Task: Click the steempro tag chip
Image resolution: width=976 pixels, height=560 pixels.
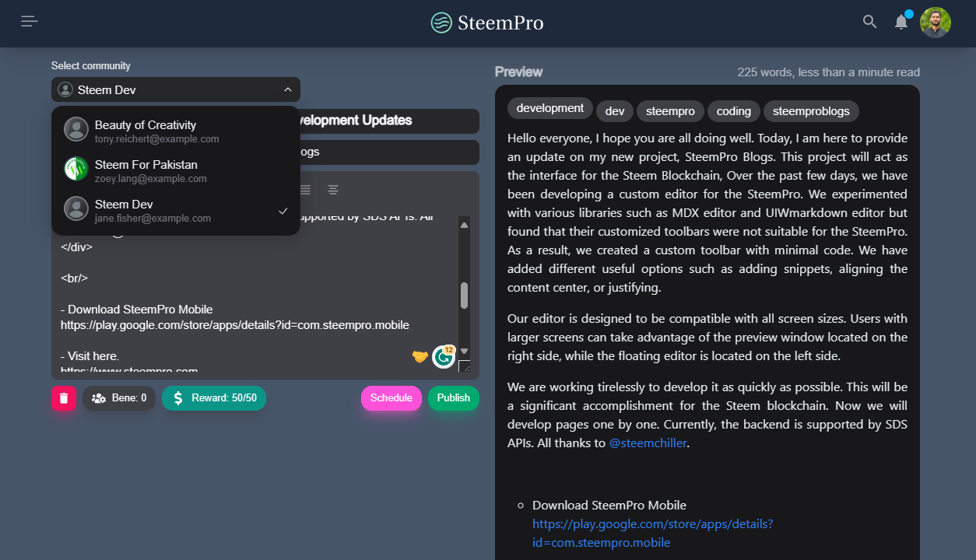Action: [670, 111]
